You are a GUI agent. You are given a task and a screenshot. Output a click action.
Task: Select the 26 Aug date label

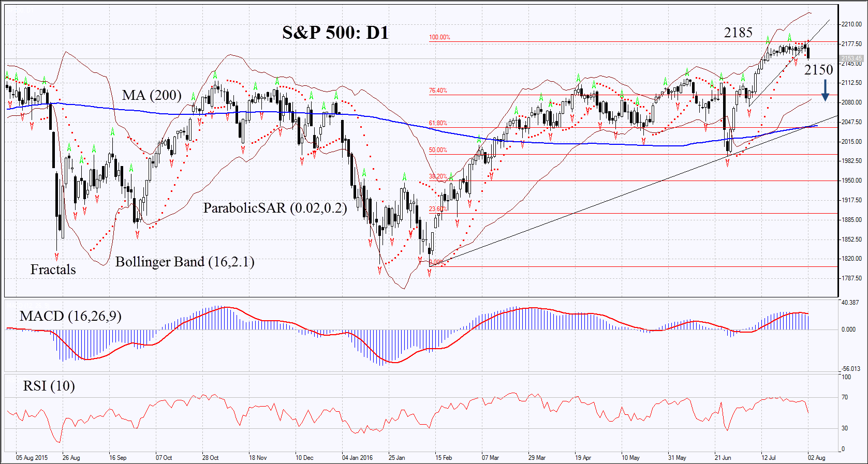tap(71, 458)
